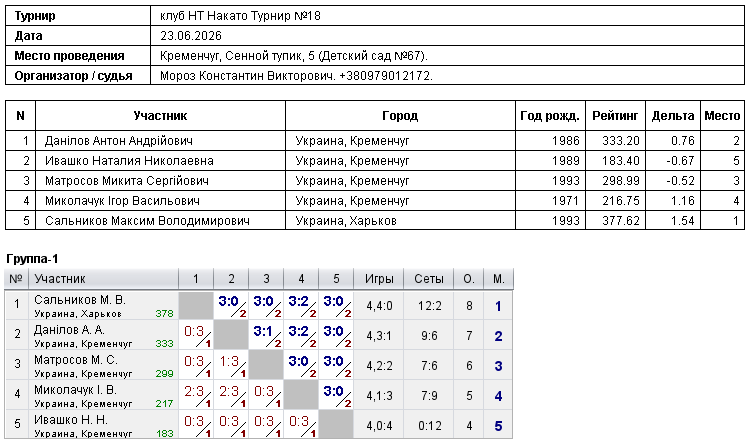This screenshot has height=444, width=750.
Task: Click 'Миколачук І. В.' in group table
Action: [75, 390]
